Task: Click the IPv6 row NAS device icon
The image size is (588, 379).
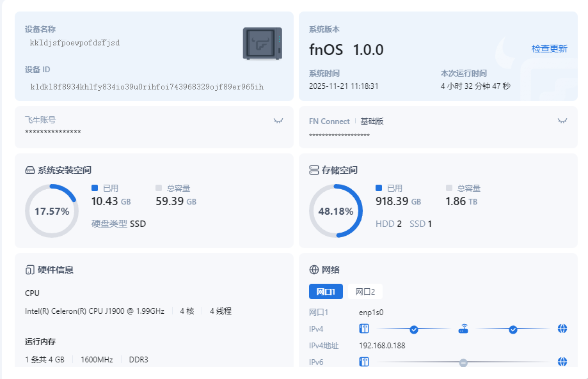Action: pos(364,362)
